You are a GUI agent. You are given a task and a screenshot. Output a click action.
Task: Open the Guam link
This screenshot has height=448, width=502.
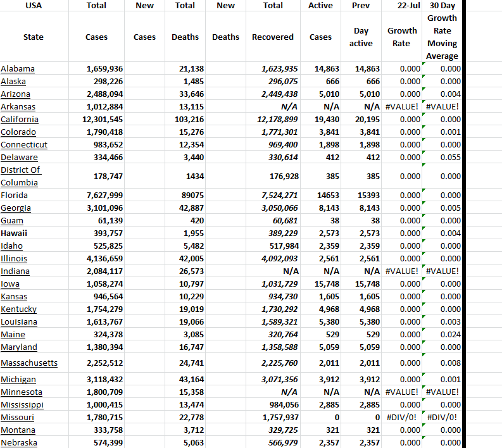[12, 220]
